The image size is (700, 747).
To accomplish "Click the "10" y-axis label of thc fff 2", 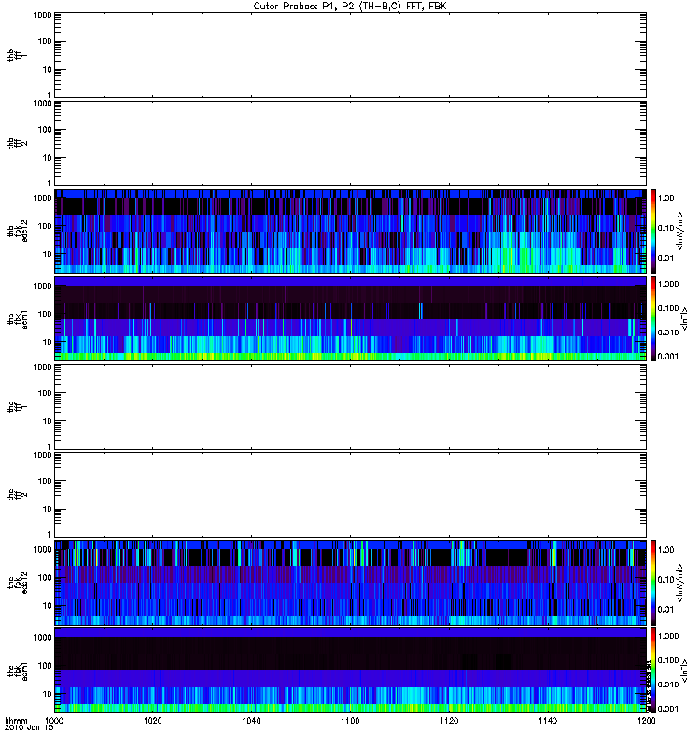I will coord(48,509).
